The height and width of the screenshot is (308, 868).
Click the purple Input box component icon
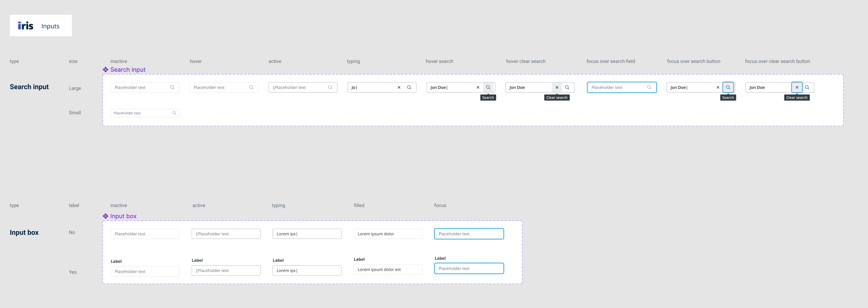click(105, 216)
